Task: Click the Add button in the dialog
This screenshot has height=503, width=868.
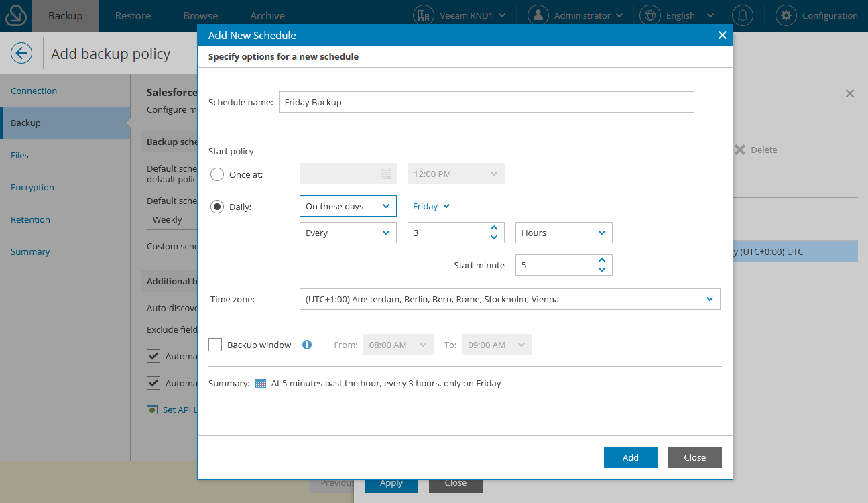Action: point(630,457)
